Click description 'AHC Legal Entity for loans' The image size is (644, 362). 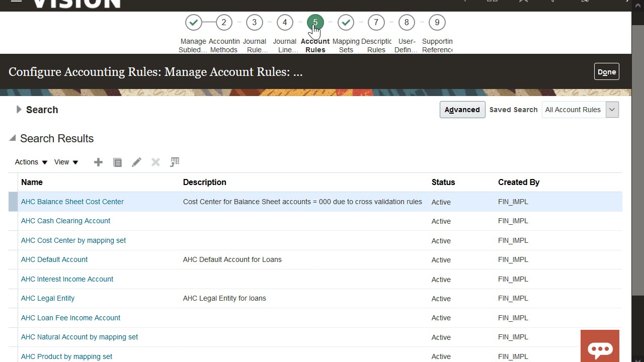point(224,298)
